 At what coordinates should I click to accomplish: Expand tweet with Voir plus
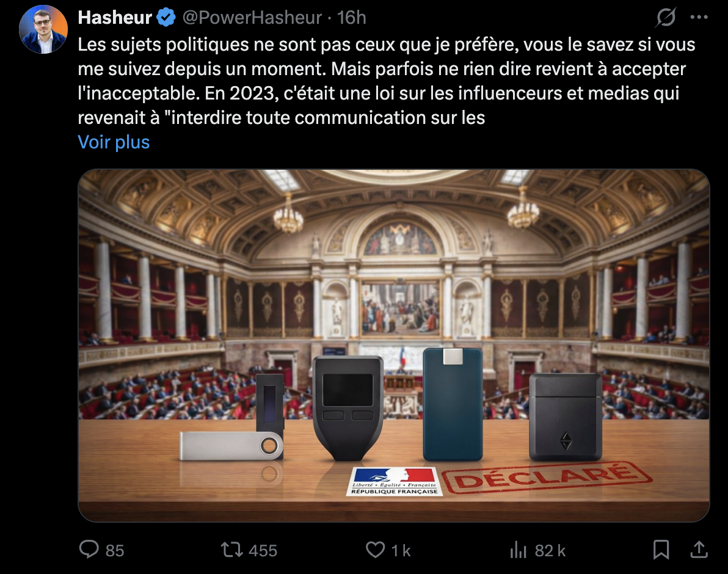point(114,142)
